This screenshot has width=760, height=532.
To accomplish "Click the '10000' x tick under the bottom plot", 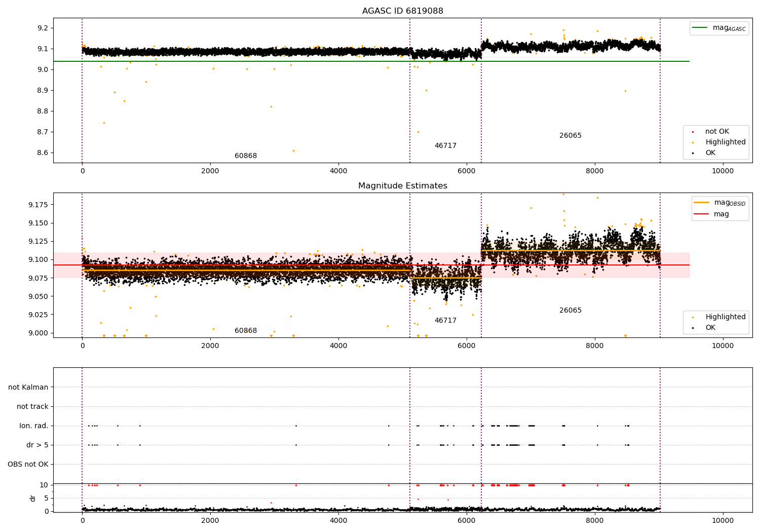I will pos(723,520).
